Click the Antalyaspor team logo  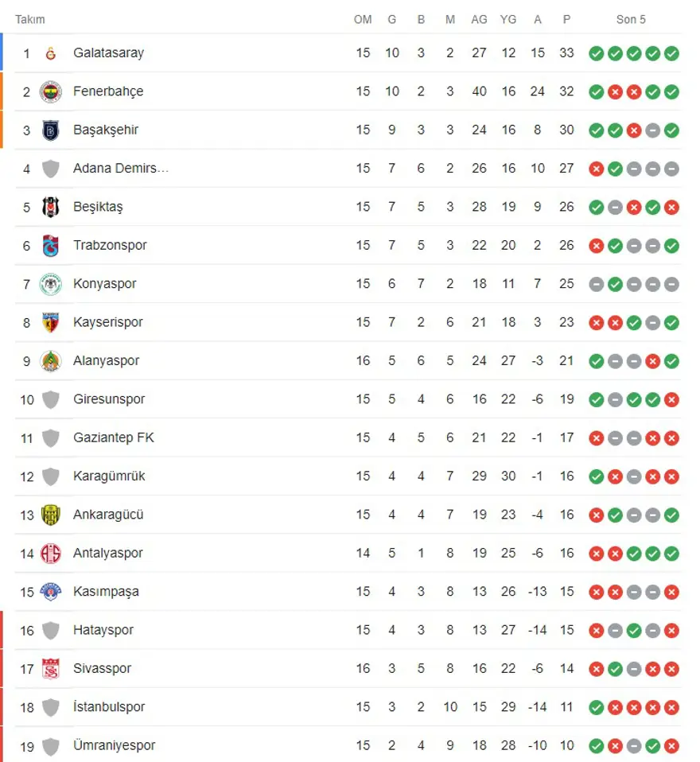click(51, 553)
